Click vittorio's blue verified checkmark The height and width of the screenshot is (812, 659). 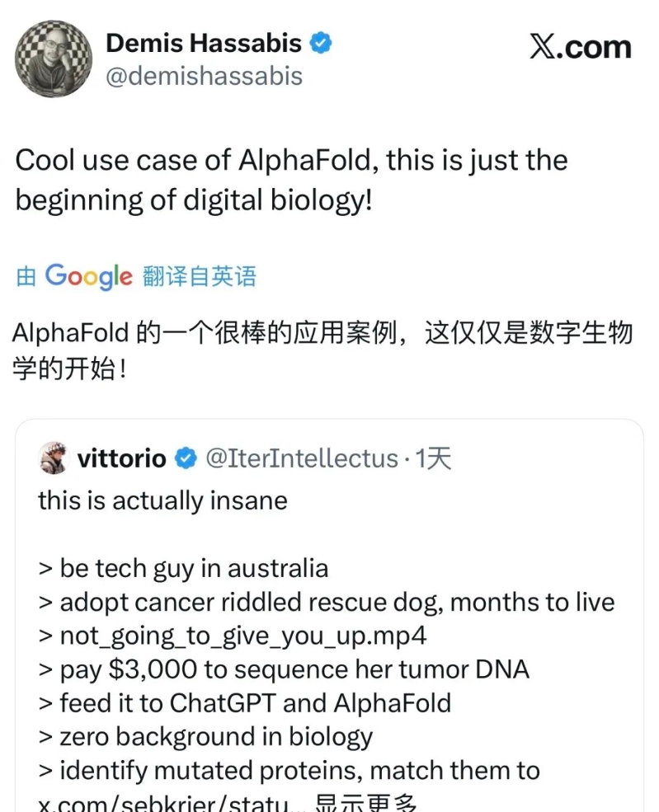point(187,458)
